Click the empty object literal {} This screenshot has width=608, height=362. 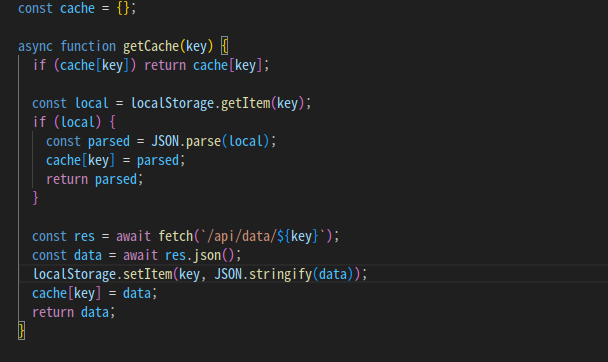pyautogui.click(x=123, y=9)
